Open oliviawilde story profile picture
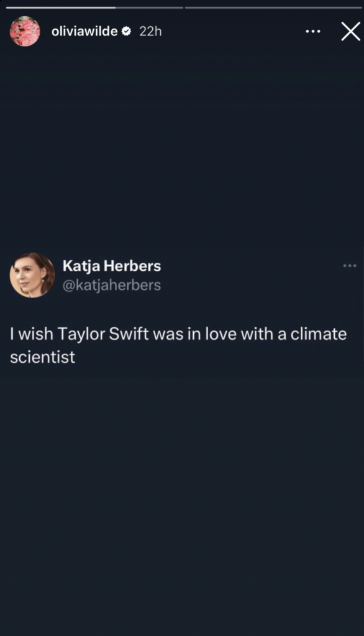Image resolution: width=364 pixels, height=636 pixels. 25,31
